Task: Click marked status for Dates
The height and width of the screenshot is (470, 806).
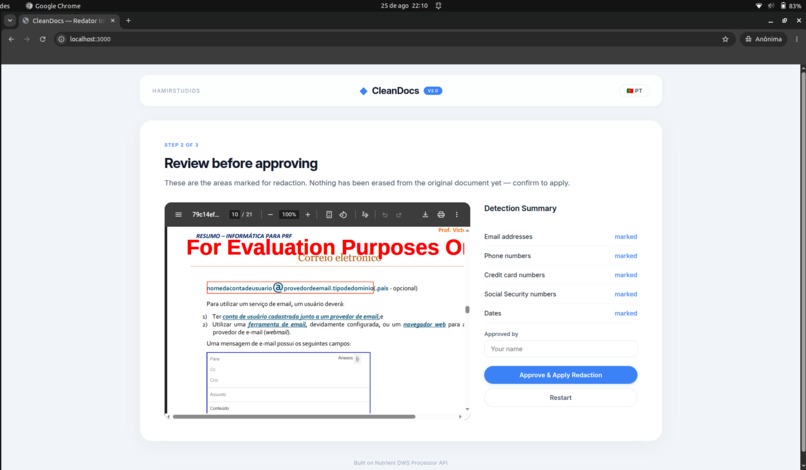Action: (x=626, y=313)
